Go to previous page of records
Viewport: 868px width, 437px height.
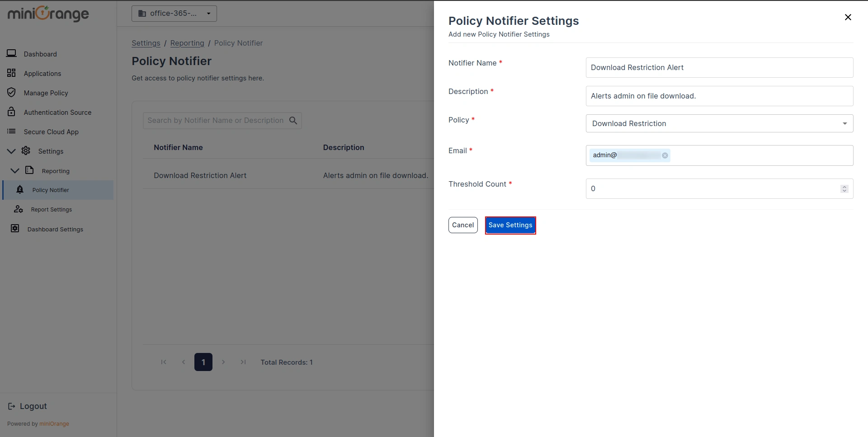184,362
